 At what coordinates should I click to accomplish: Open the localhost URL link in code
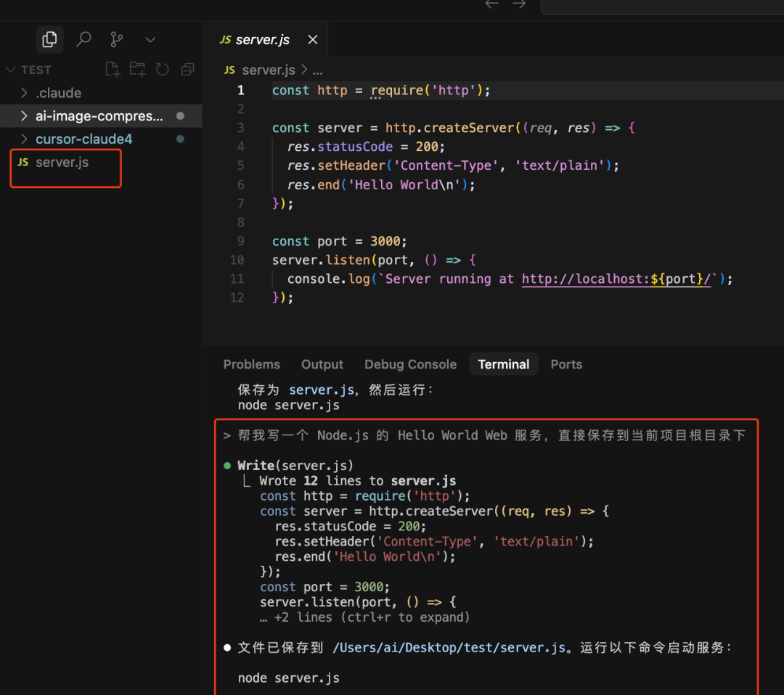point(616,279)
